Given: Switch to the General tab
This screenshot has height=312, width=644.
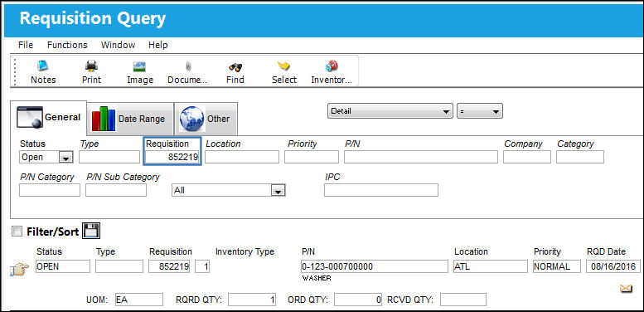Looking at the screenshot, I should (48, 118).
